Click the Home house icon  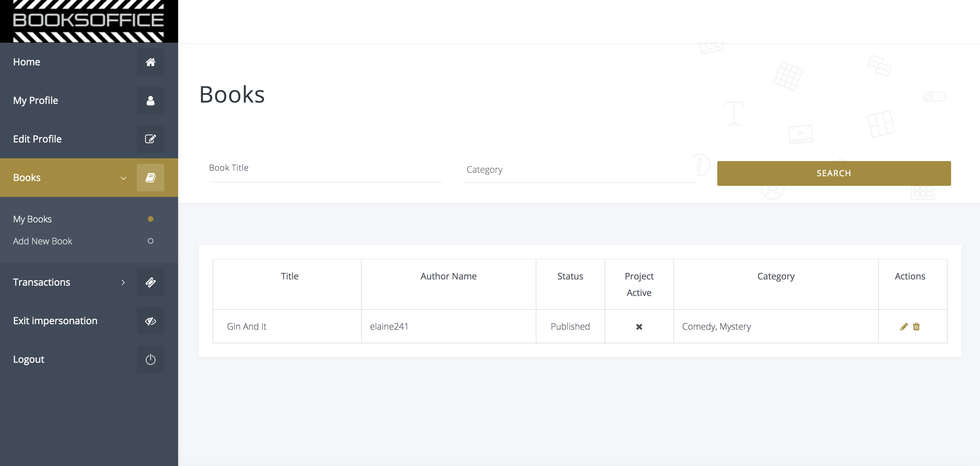150,62
